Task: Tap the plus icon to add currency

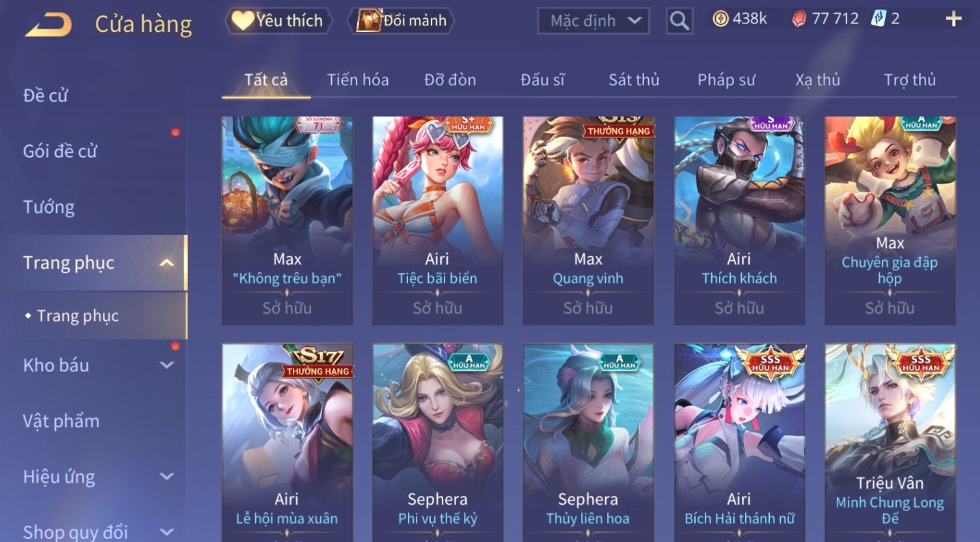Action: pos(953,19)
